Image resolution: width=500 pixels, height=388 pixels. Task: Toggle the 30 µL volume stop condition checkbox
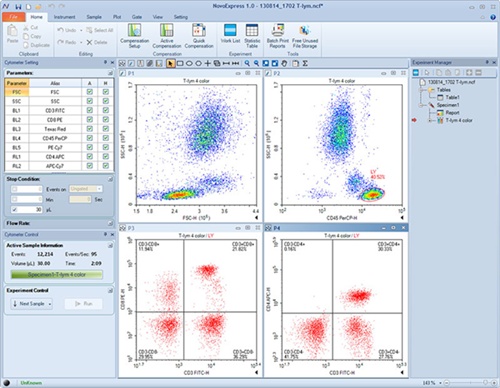click(14, 210)
